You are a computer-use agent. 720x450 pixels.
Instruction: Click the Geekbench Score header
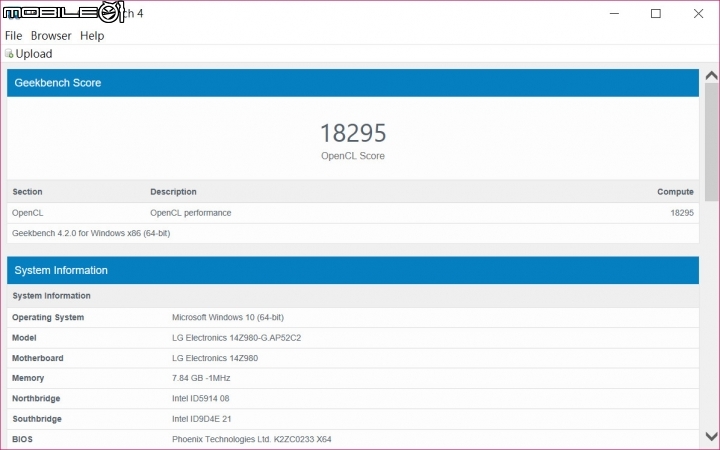point(353,83)
